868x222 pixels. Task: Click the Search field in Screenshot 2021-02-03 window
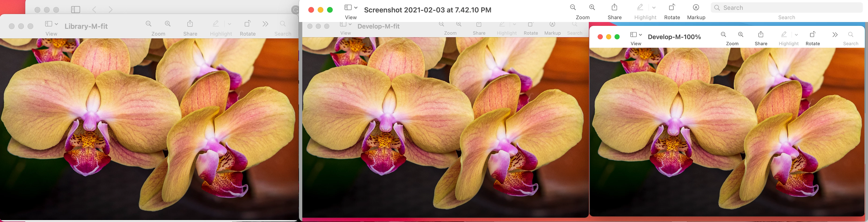pos(786,7)
